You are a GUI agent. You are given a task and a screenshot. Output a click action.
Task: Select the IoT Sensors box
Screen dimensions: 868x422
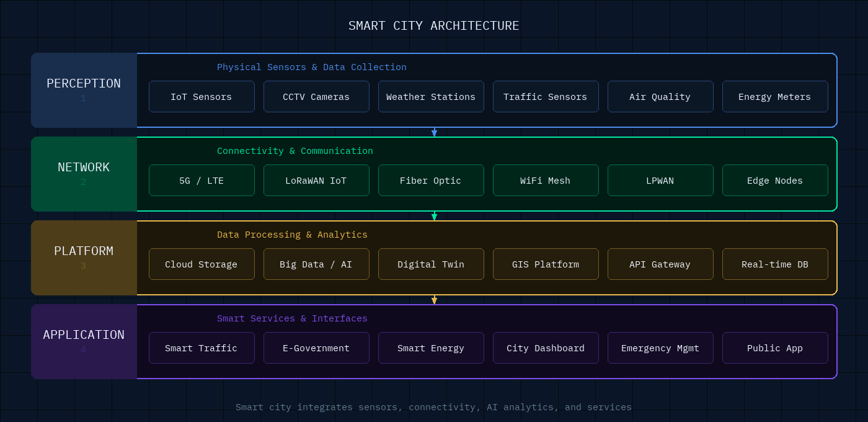[x=201, y=97]
